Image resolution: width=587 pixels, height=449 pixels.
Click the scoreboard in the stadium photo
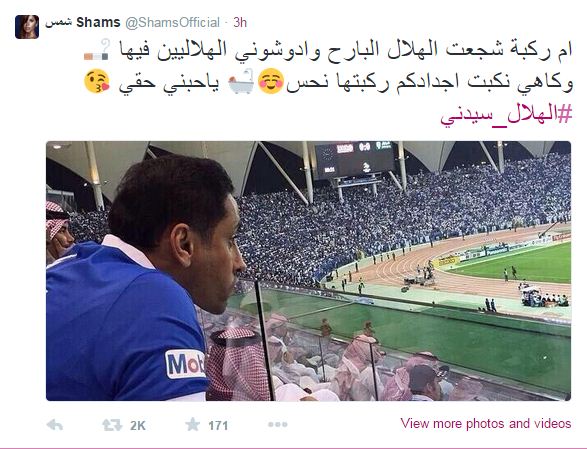pos(354,160)
